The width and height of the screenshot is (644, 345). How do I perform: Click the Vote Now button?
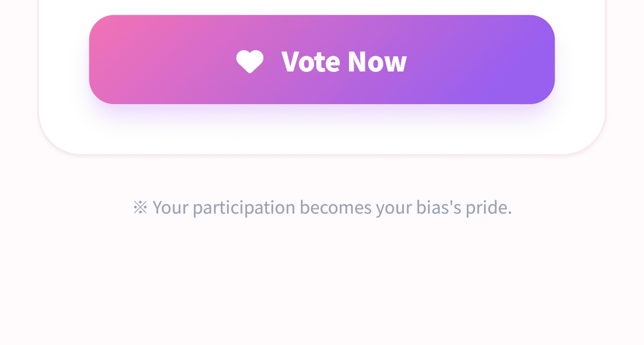(x=322, y=59)
